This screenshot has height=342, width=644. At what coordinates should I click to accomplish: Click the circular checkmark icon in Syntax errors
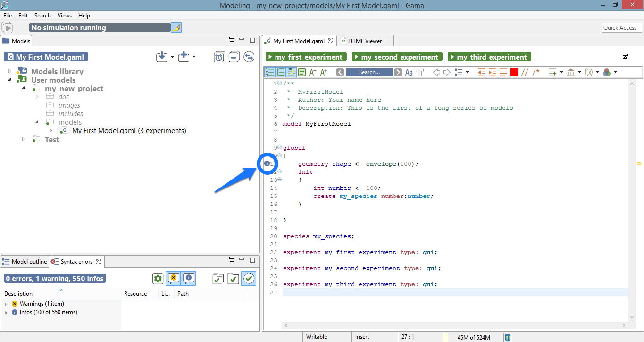click(249, 279)
